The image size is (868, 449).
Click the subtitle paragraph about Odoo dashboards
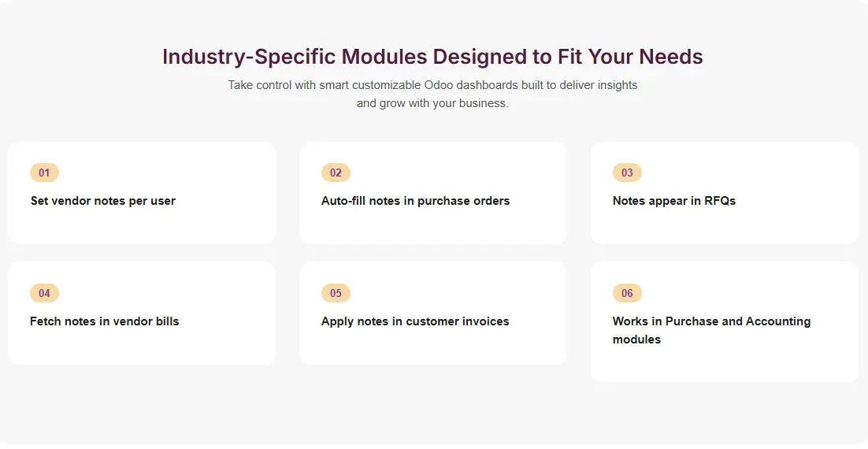point(432,94)
